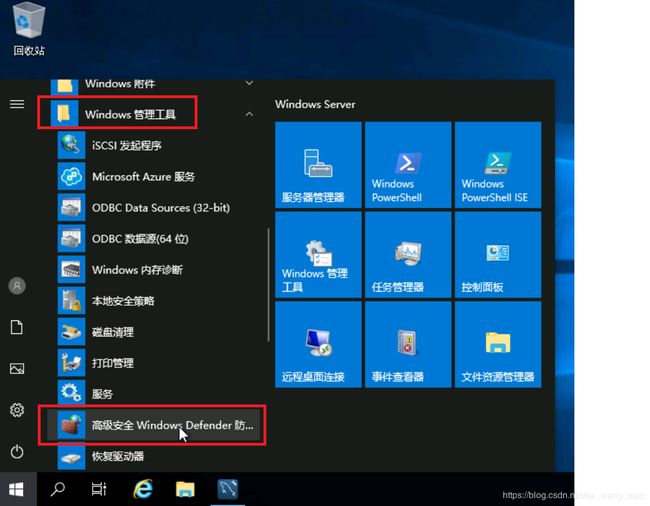This screenshot has height=506, width=650.
Task: Click the Windows 内存诊断 label
Action: (x=137, y=270)
